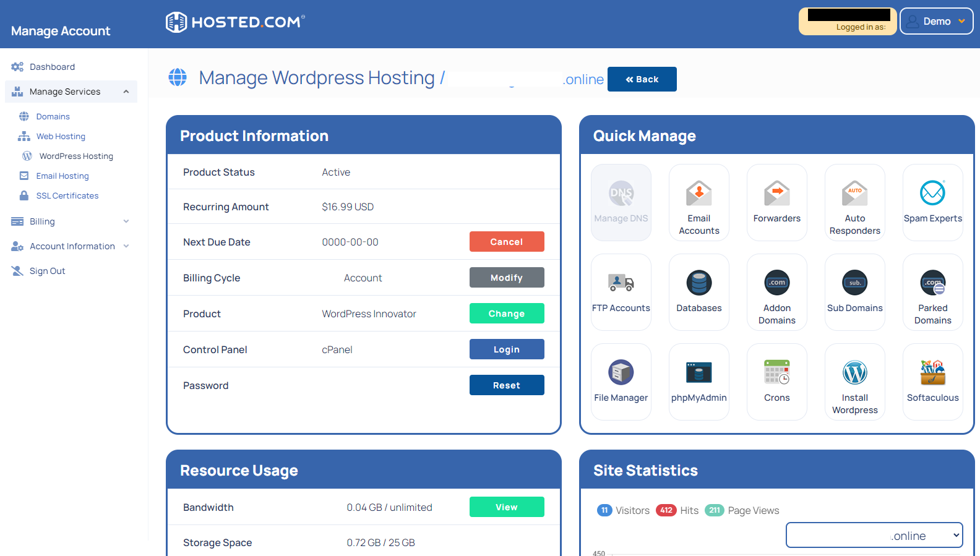Screen dimensions: 980x556
Task: Click the red Cancel button
Action: click(x=507, y=242)
